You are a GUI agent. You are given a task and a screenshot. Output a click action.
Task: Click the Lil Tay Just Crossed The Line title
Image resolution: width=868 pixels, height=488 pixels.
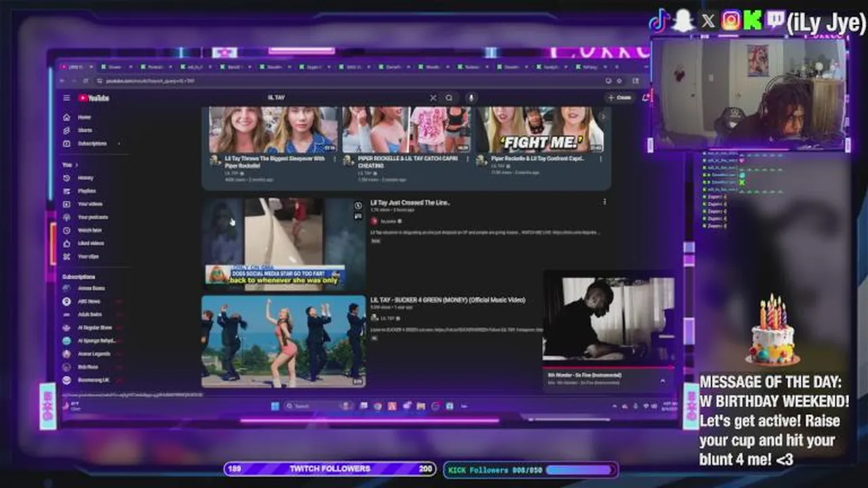tap(410, 203)
